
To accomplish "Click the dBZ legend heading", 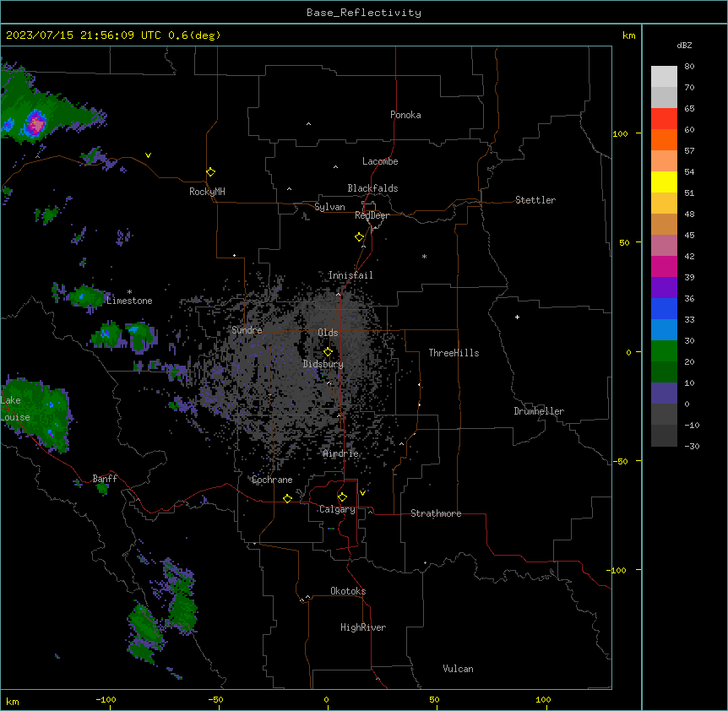I will tap(684, 46).
